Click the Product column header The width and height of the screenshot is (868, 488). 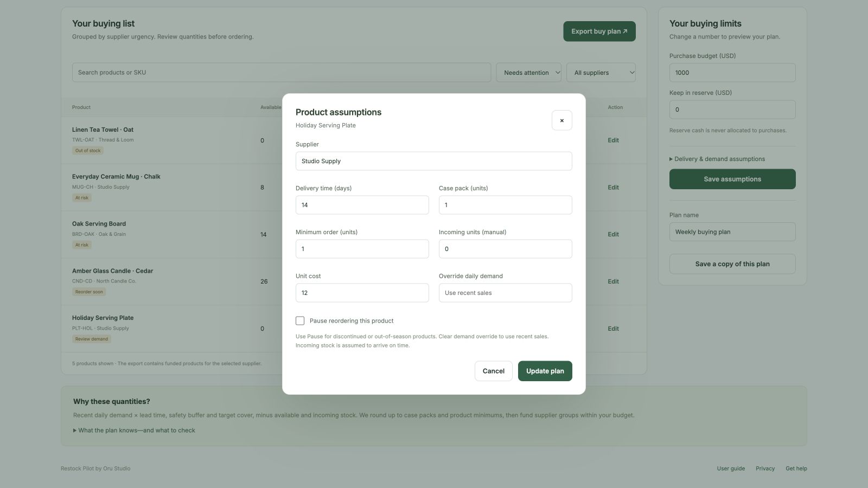coord(81,107)
